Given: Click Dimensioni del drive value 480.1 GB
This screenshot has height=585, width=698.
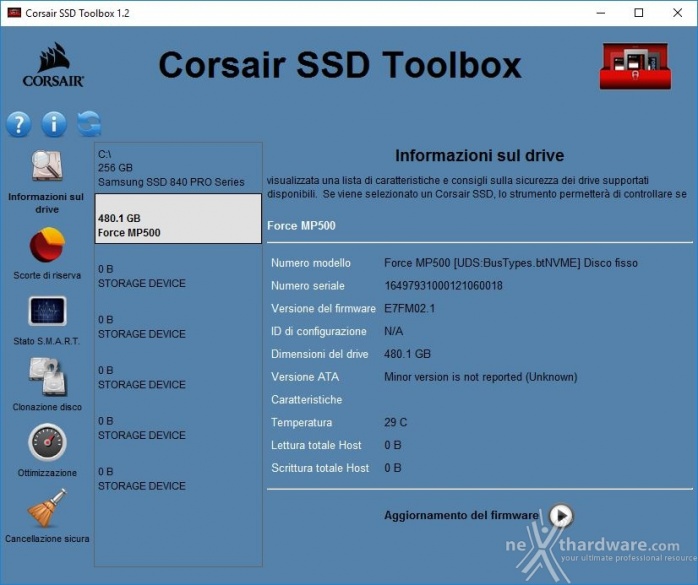Looking at the screenshot, I should click(407, 354).
